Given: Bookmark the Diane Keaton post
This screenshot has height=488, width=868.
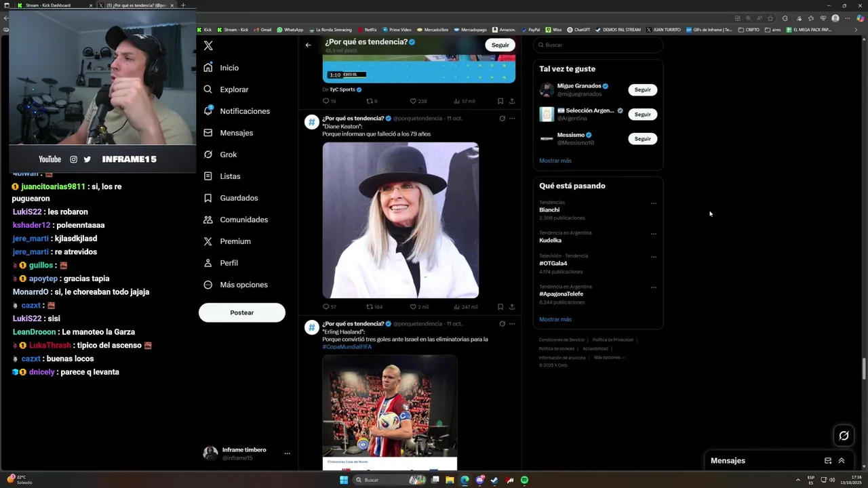Looking at the screenshot, I should [500, 307].
